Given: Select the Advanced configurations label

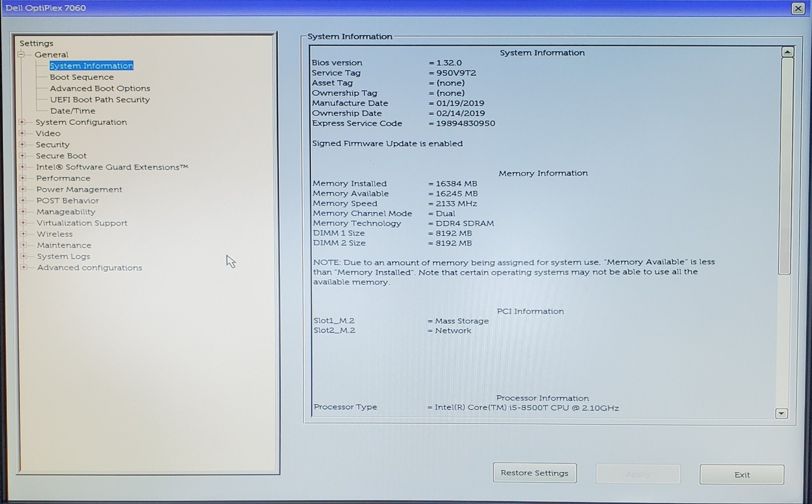Looking at the screenshot, I should click(89, 267).
